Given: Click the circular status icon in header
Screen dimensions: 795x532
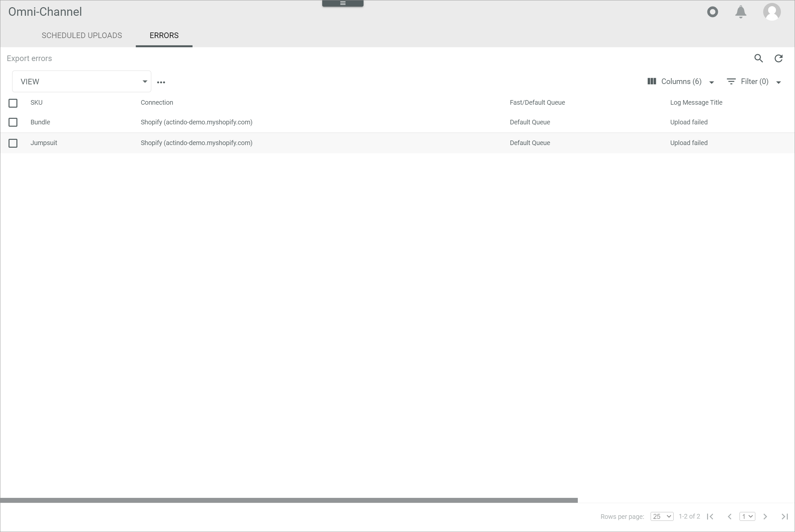Looking at the screenshot, I should click(x=713, y=12).
